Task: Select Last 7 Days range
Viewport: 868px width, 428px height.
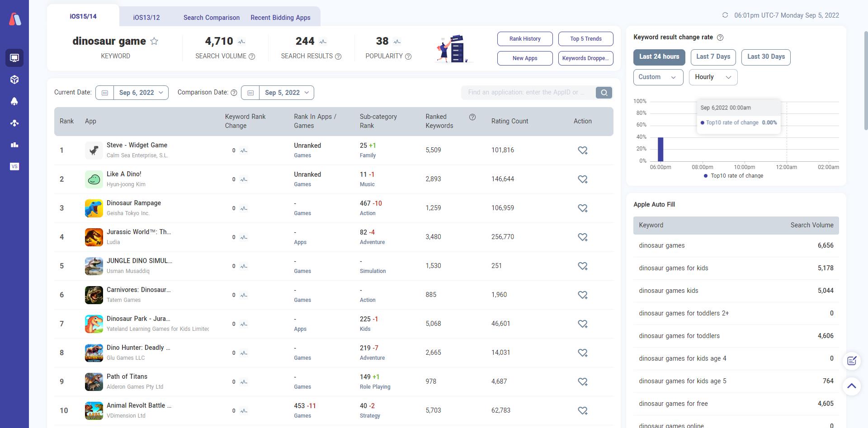Action: tap(713, 57)
